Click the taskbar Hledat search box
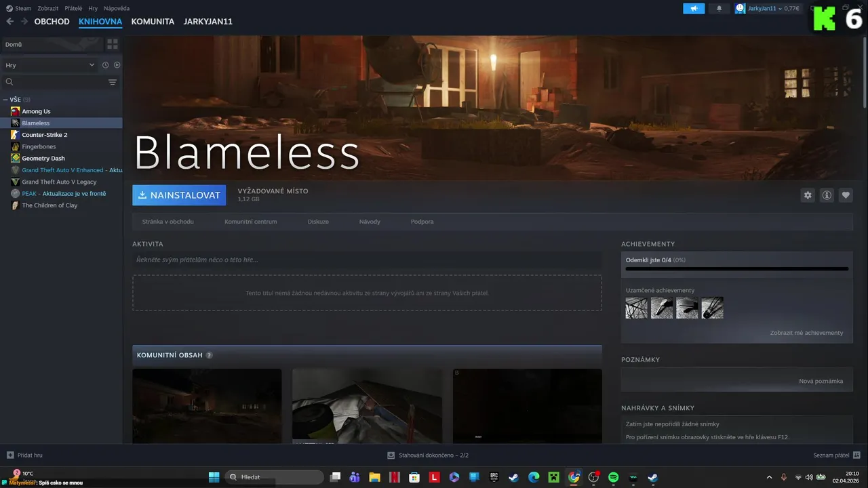Screen dimensions: 868x488 [274, 477]
